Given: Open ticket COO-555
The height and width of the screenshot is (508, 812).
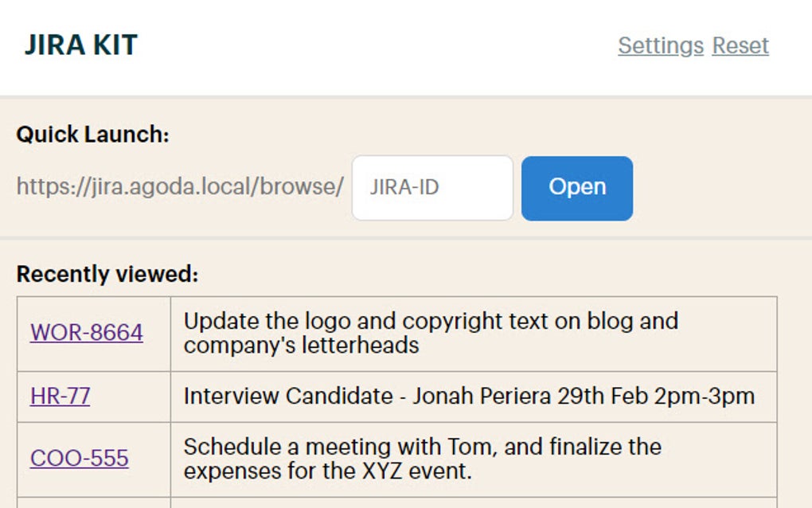Looking at the screenshot, I should [80, 458].
